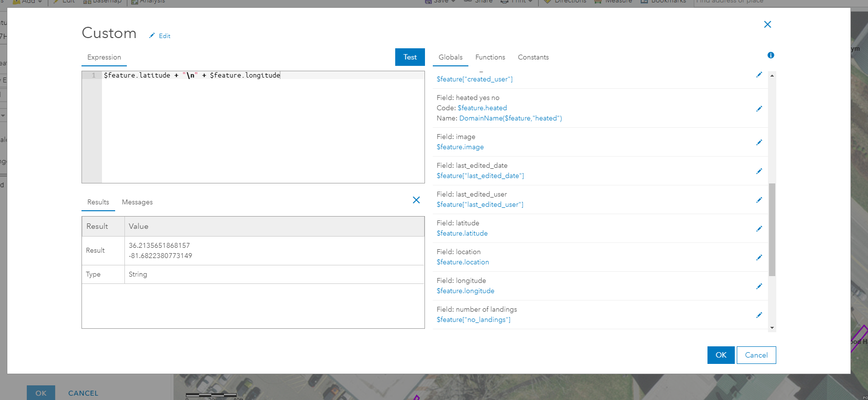Dismiss the Results panel with its X
This screenshot has width=868, height=400.
[416, 200]
